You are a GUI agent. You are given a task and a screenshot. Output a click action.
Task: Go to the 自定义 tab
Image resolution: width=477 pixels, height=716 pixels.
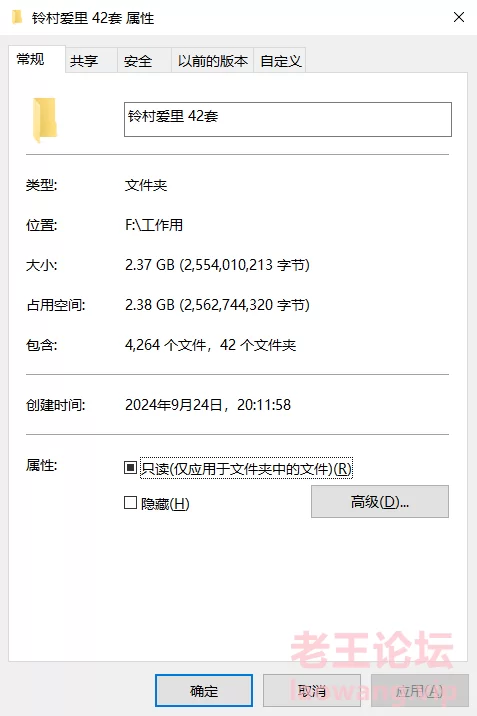tap(279, 60)
